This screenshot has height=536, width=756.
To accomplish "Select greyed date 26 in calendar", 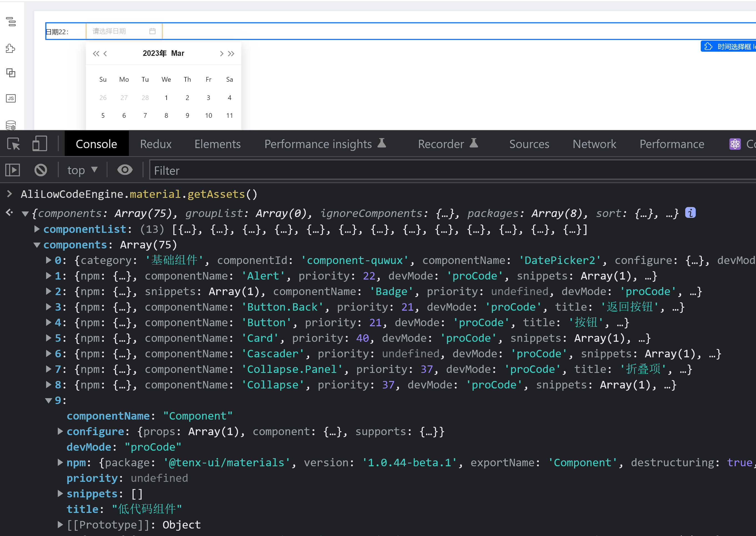I will (103, 98).
